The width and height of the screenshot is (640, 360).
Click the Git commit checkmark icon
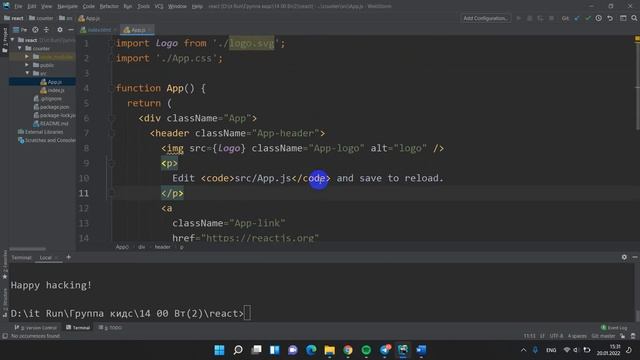pyautogui.click(x=588, y=18)
